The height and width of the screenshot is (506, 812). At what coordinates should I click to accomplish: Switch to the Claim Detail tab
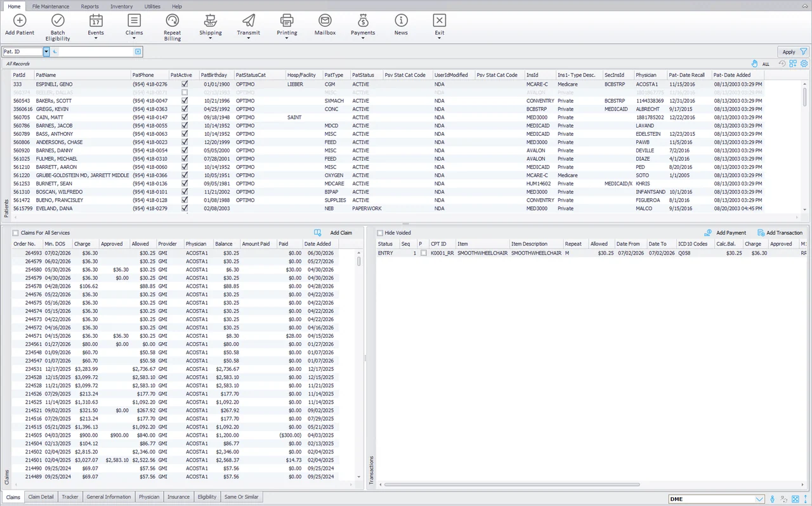click(41, 497)
